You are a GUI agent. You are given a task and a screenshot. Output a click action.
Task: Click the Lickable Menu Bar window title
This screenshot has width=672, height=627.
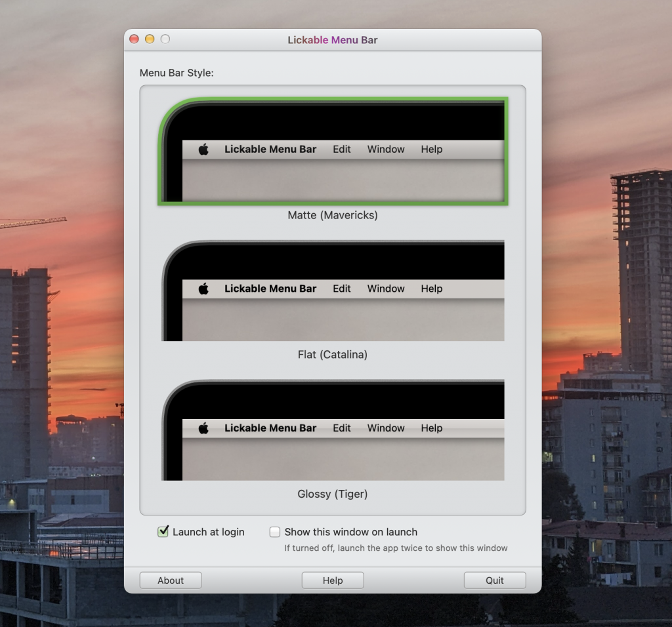coord(333,40)
